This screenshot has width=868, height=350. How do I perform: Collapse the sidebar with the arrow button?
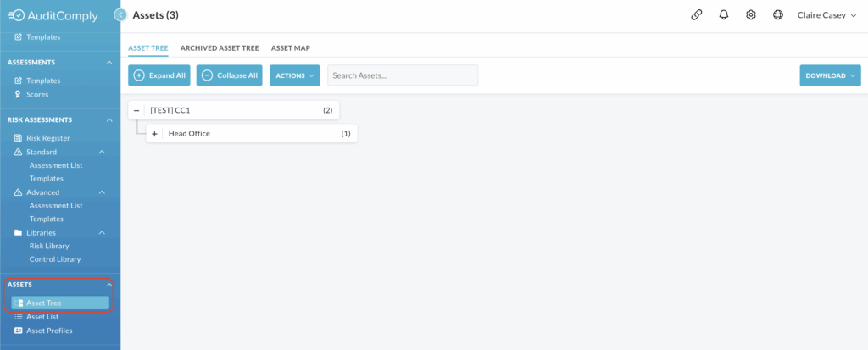pyautogui.click(x=121, y=15)
